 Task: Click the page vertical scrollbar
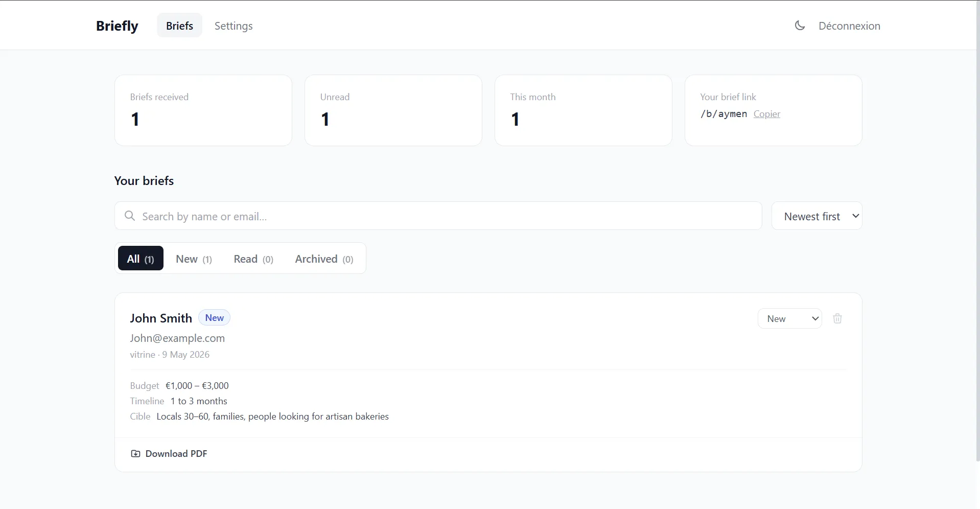pyautogui.click(x=977, y=230)
